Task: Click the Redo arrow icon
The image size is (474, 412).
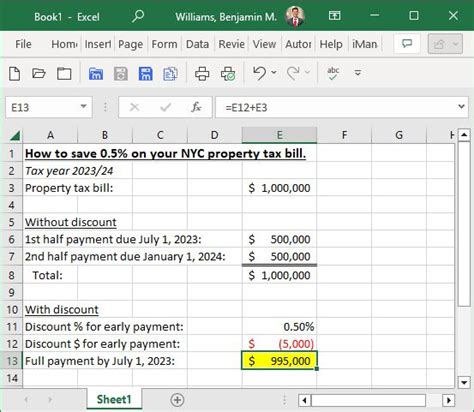Action: click(x=293, y=73)
